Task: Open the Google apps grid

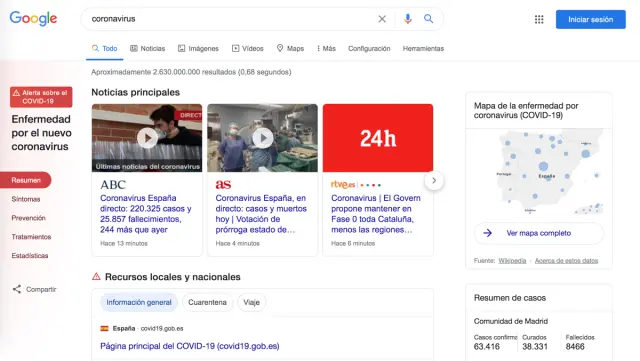Action: pos(539,19)
